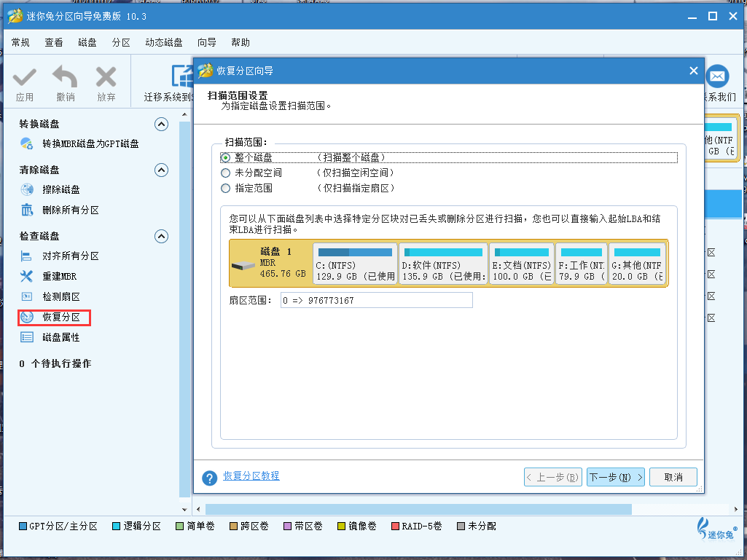
Task: Select the 整个磁盘 (full disk) radio button
Action: point(225,157)
